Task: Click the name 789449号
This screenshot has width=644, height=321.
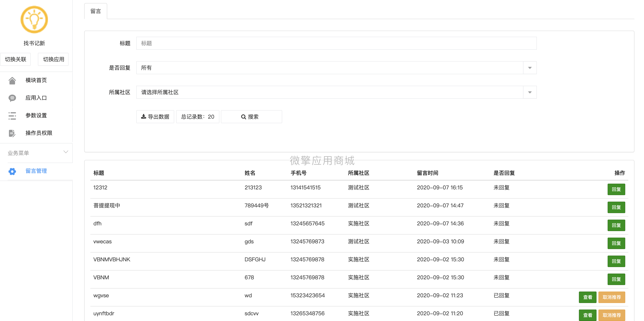Action: (257, 205)
